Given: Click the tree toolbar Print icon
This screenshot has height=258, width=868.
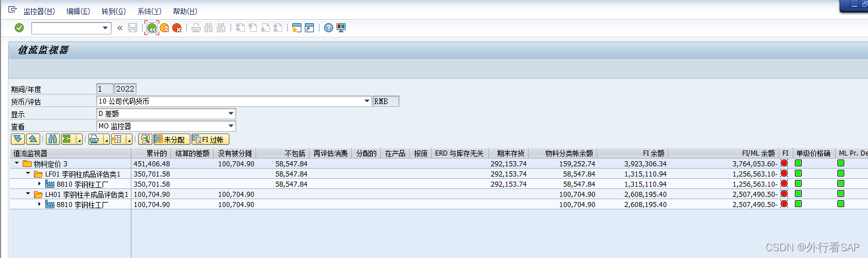Looking at the screenshot, I should 94,139.
